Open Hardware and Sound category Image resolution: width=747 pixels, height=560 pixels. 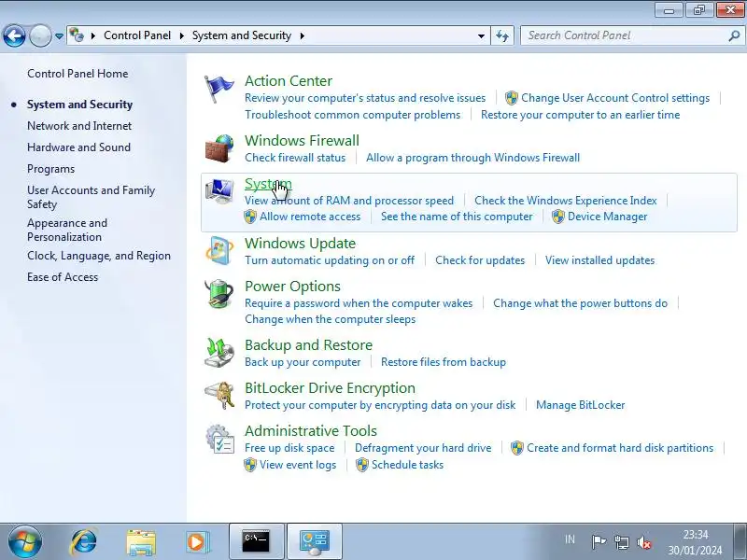[x=78, y=147]
